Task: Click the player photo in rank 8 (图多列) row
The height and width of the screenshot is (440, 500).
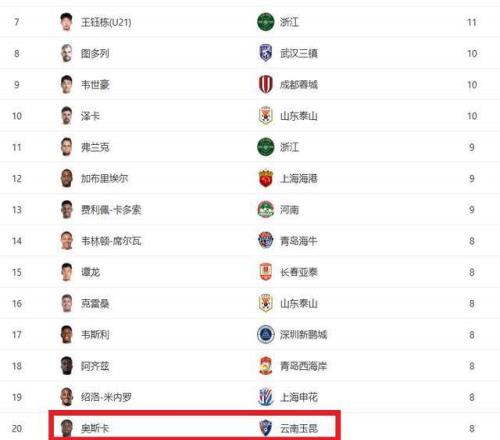Action: point(67,53)
